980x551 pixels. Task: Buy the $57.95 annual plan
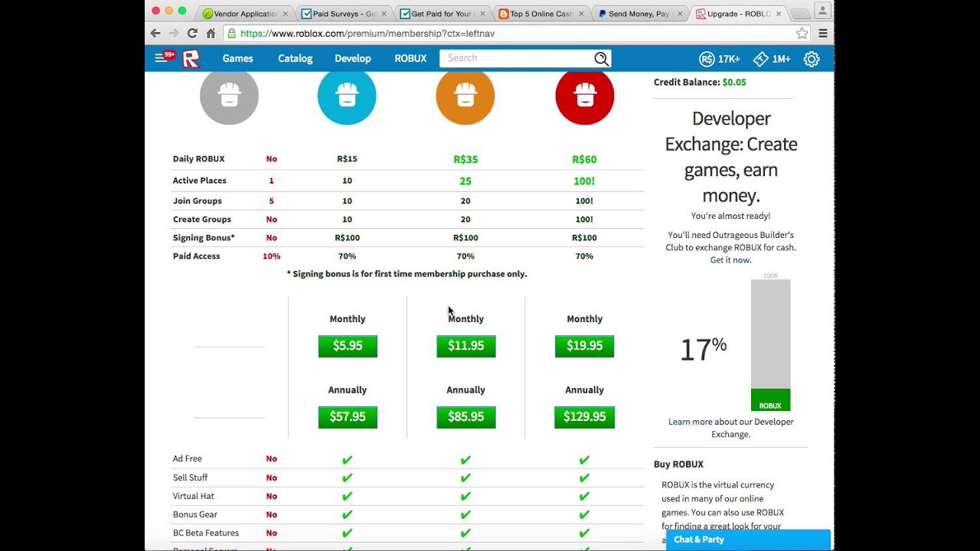[348, 417]
